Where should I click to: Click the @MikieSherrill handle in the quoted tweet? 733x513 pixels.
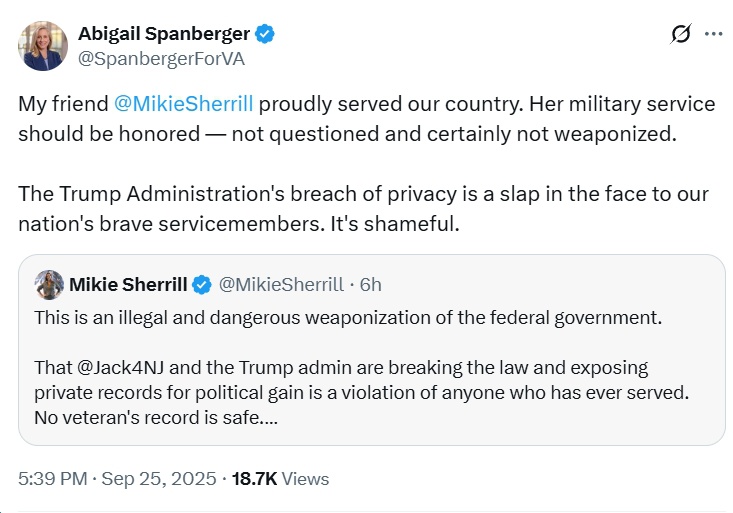pyautogui.click(x=281, y=284)
